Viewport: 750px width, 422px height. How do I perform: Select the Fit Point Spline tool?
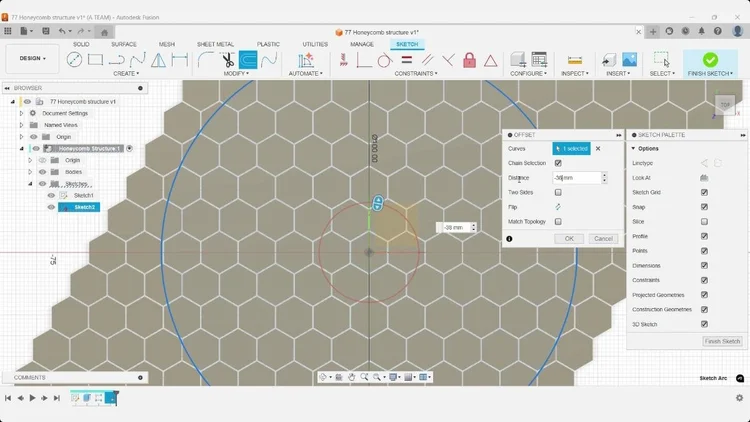pyautogui.click(x=138, y=60)
